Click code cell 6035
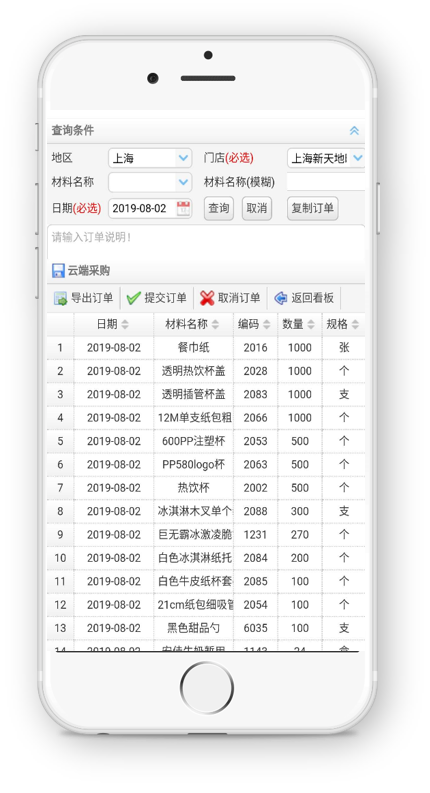The height and width of the screenshot is (793, 430). click(x=255, y=628)
